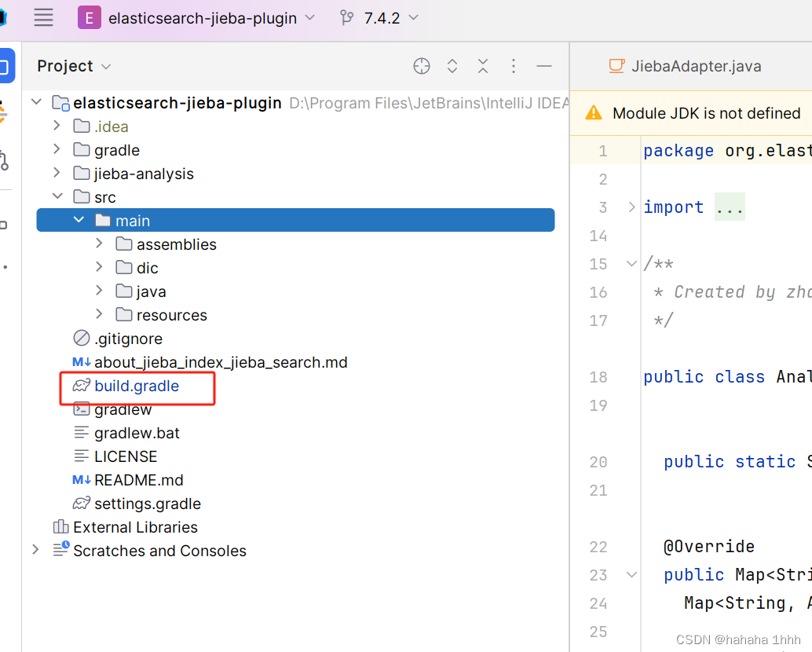This screenshot has width=812, height=652.
Task: Click Expand Selected tree icon
Action: tap(452, 66)
